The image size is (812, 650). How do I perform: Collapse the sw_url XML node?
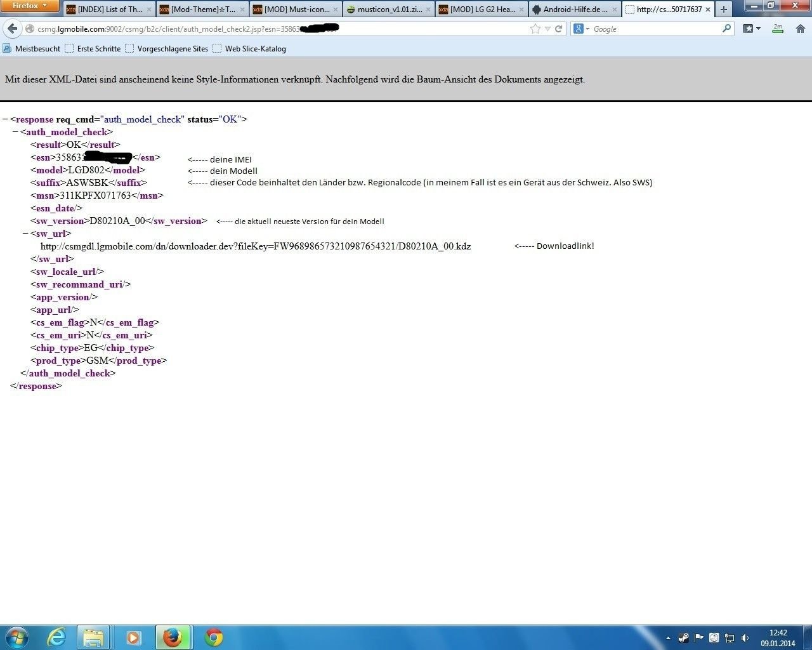25,234
